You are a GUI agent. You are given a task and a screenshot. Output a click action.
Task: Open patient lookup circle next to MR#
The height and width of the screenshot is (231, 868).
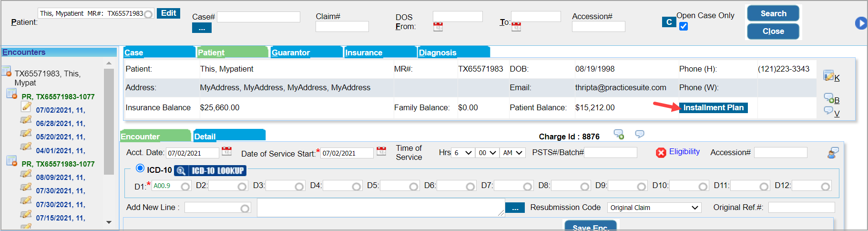click(148, 14)
